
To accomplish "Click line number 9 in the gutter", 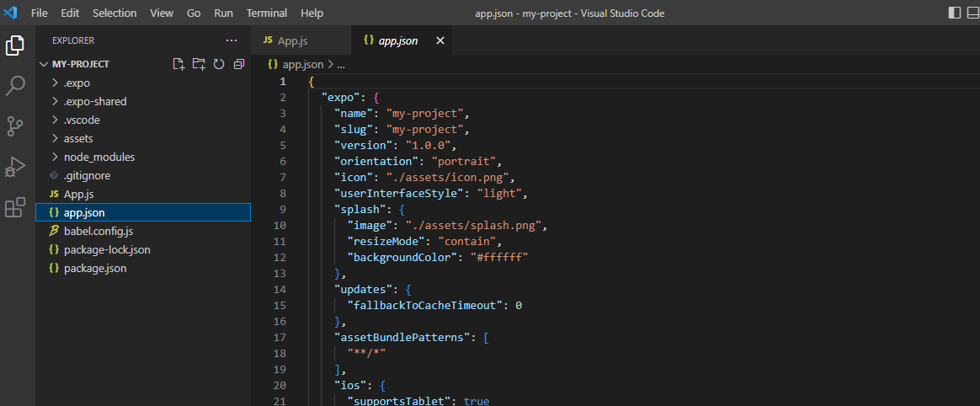I will click(283, 210).
